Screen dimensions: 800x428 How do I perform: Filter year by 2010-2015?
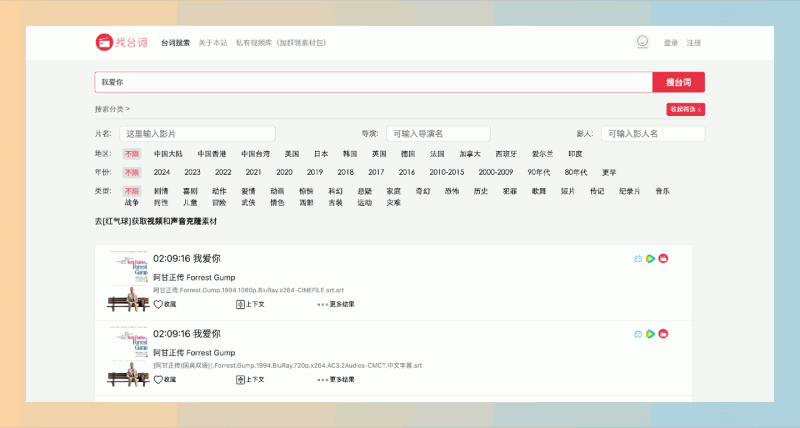point(447,172)
